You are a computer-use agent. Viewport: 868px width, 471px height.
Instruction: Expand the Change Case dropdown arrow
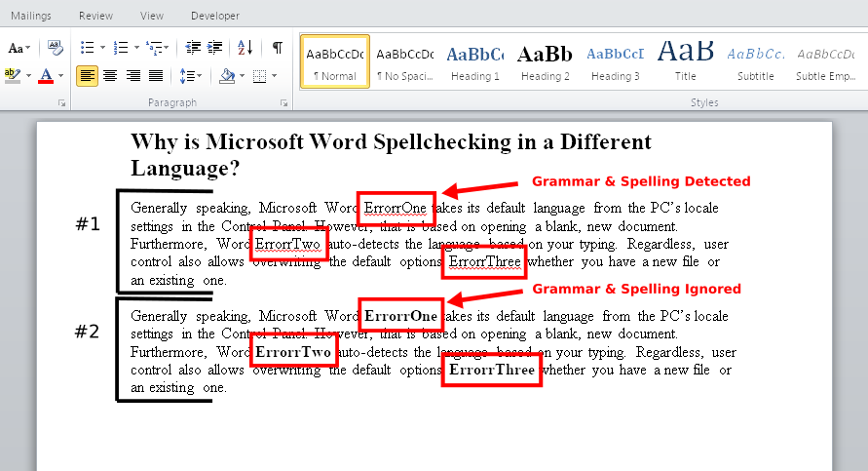pyautogui.click(x=28, y=48)
